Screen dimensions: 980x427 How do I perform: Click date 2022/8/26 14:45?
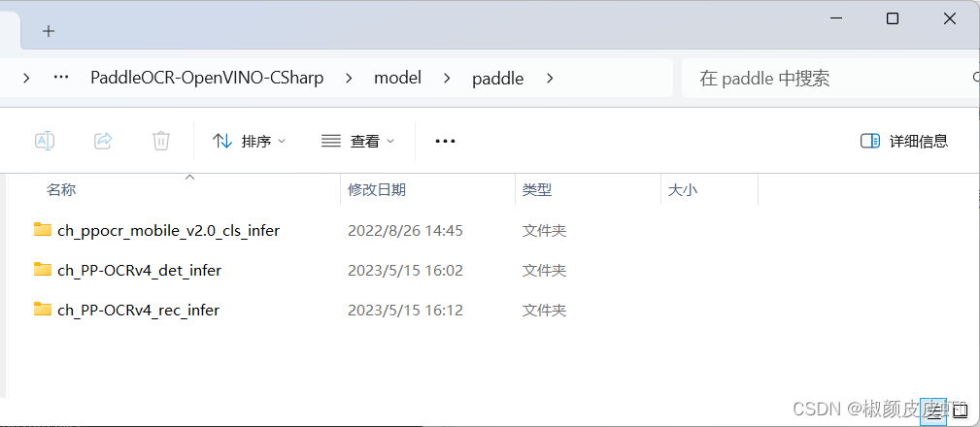405,230
